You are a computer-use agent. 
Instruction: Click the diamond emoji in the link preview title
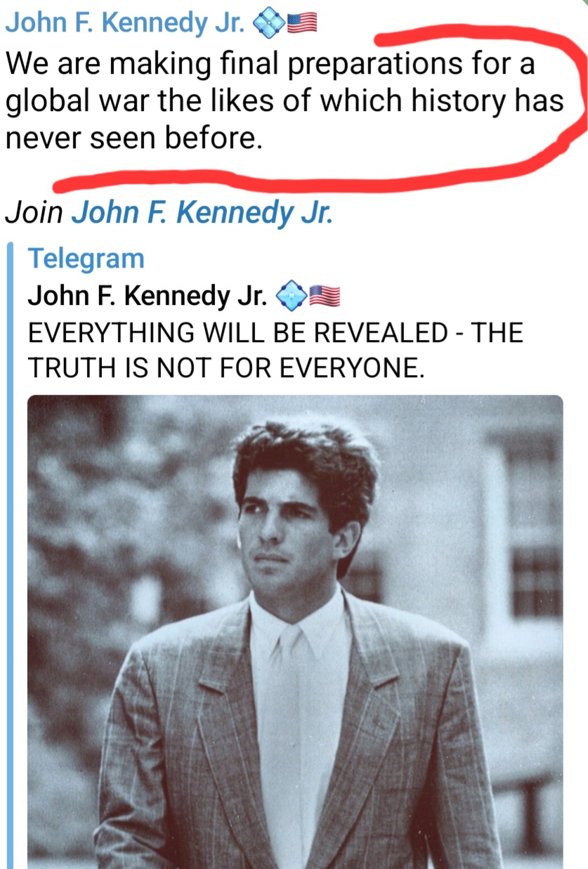tap(292, 296)
